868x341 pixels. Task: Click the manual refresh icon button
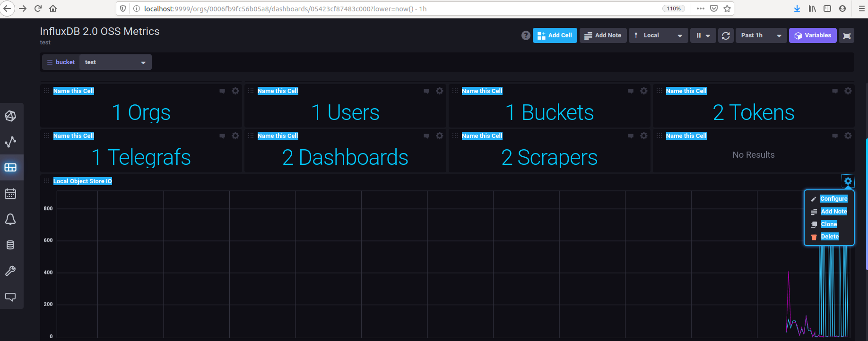tap(726, 35)
